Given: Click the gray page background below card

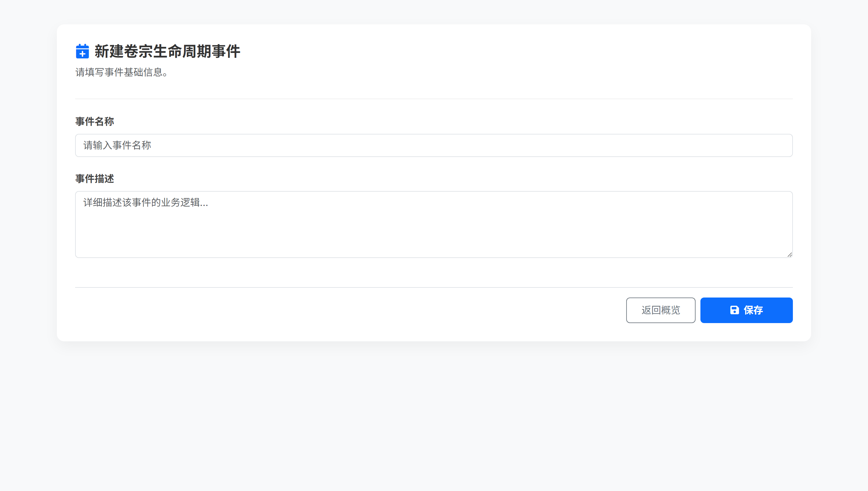Looking at the screenshot, I should 433,415.
